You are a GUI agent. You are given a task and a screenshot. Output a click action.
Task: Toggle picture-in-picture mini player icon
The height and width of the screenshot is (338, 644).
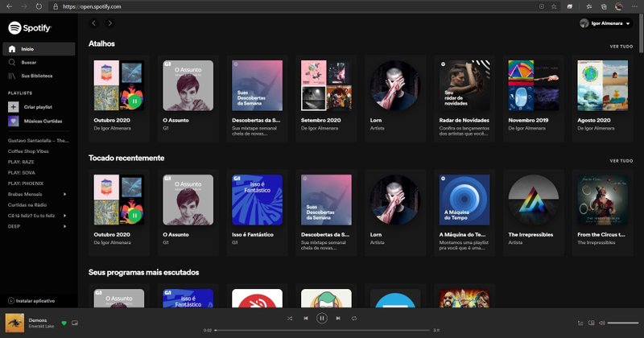[75, 323]
